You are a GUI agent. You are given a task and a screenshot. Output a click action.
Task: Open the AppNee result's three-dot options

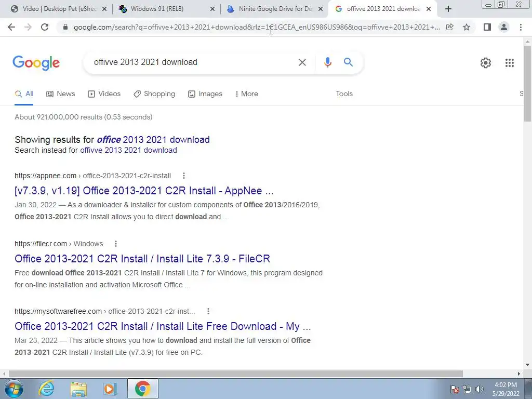[x=183, y=176]
